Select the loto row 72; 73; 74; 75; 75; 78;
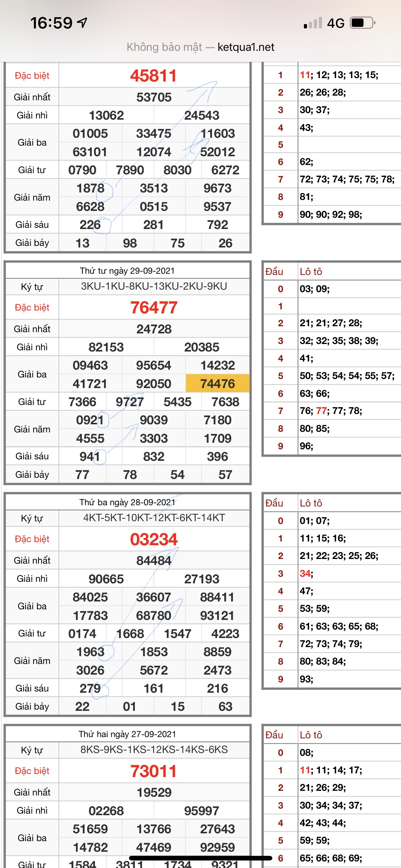401x868 pixels. [347, 179]
